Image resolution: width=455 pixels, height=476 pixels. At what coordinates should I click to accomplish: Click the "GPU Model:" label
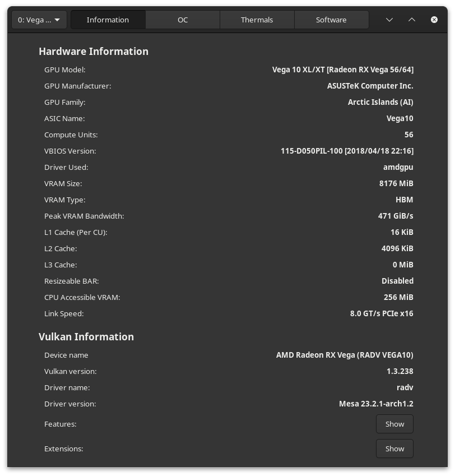[65, 70]
